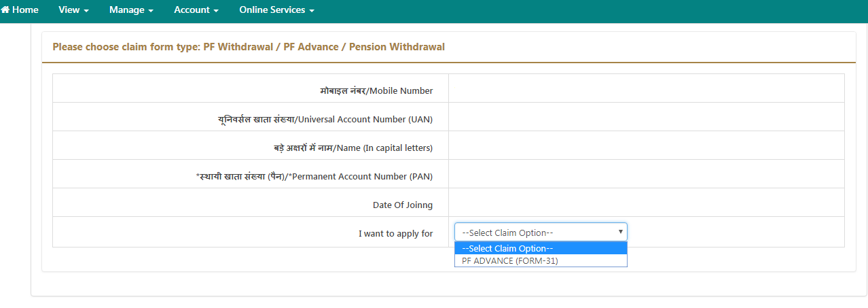The width and height of the screenshot is (868, 308).
Task: Click the Universal Account Number value cell
Action: (x=646, y=117)
